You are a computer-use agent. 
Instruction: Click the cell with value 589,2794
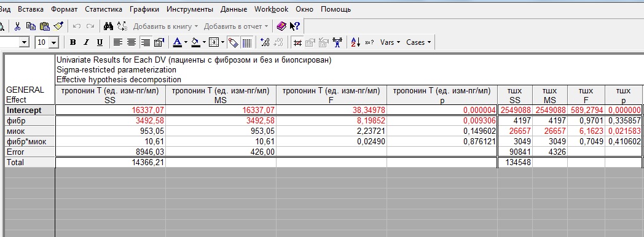tap(586, 111)
